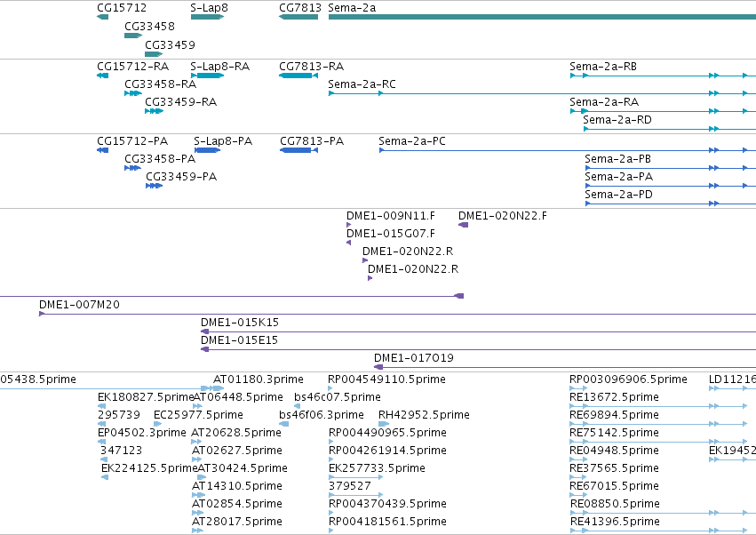
Task: Select the Sema-2a-PB label
Action: (x=618, y=159)
